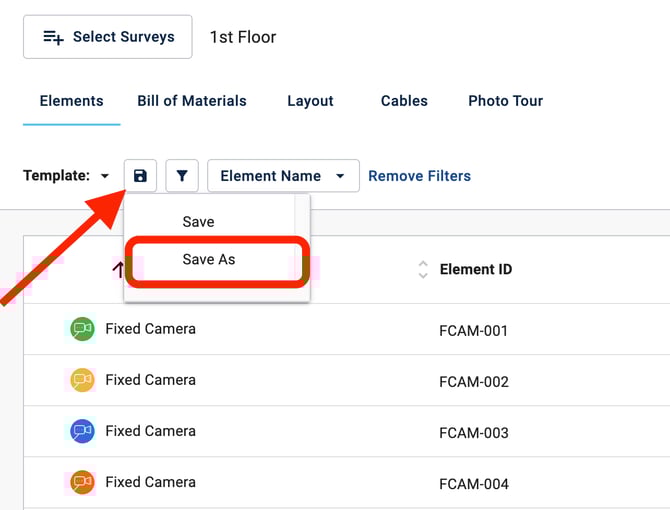Click the blue Fixed Camera icon
Screen dimensions: 670x510
(82, 431)
